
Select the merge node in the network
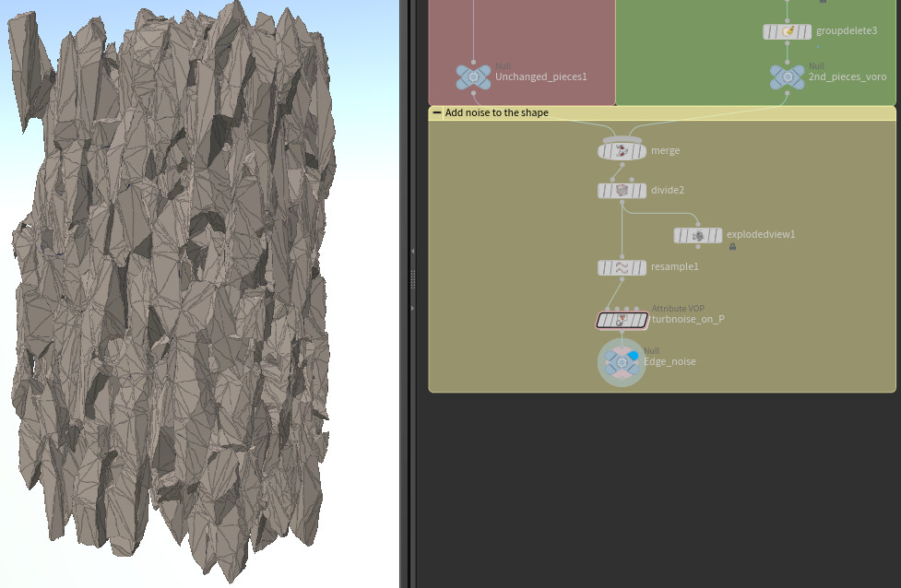click(x=622, y=150)
